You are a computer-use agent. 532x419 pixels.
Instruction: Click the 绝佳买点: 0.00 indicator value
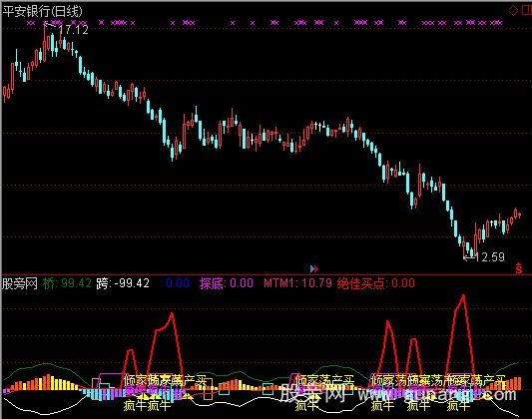coord(376,283)
